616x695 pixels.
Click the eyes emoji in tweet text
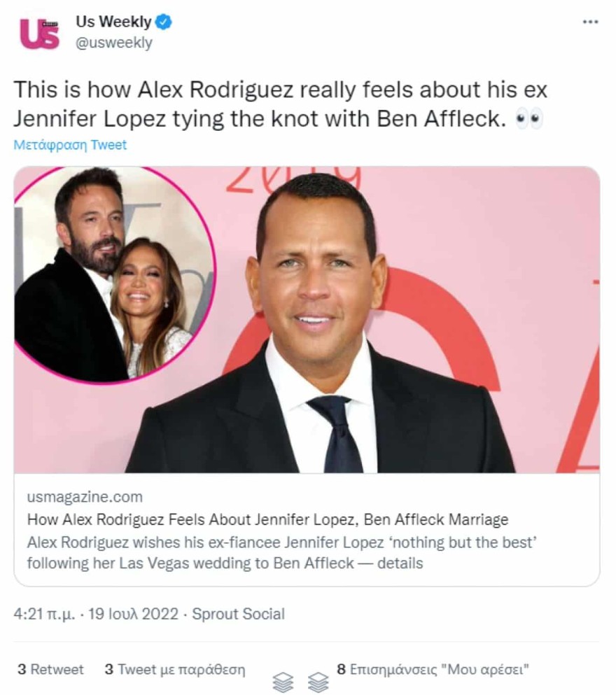[x=529, y=120]
